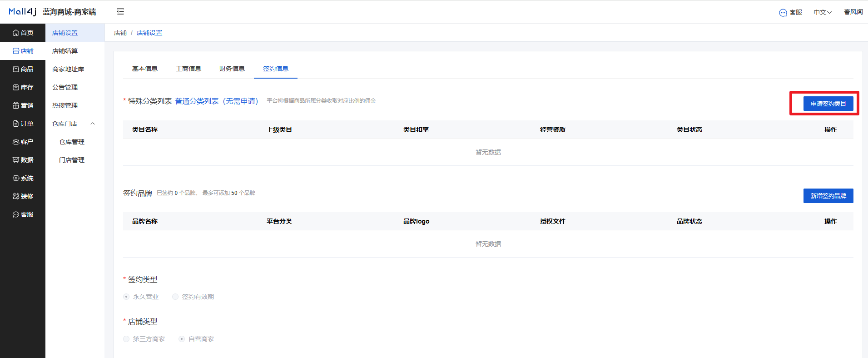Click the top-right 客服 headset icon
Image resolution: width=868 pixels, height=358 pixels.
783,13
